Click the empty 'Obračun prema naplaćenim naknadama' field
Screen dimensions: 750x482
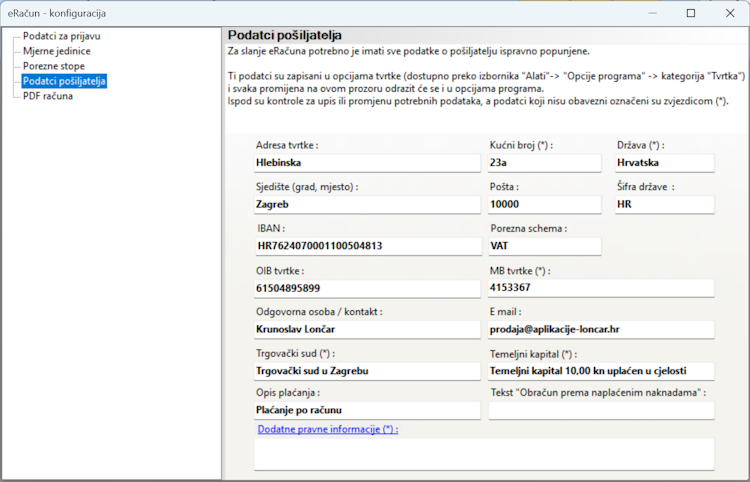pos(600,409)
